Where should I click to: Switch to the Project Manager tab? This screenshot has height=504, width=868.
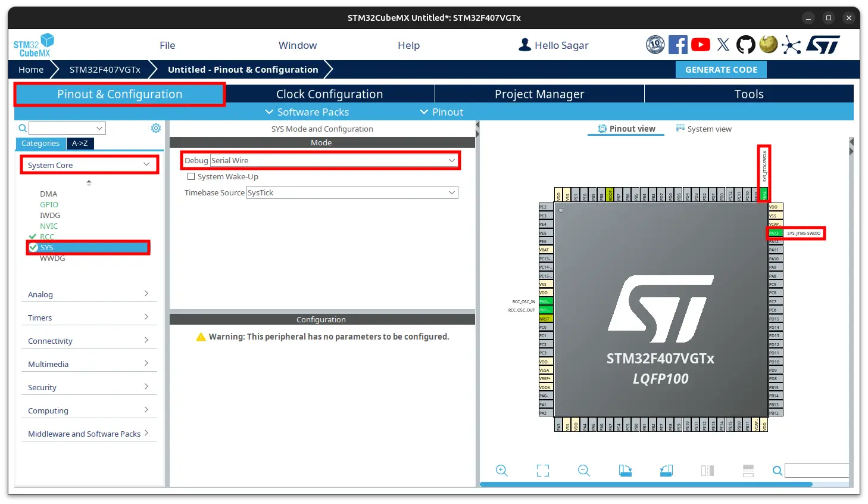pyautogui.click(x=539, y=94)
